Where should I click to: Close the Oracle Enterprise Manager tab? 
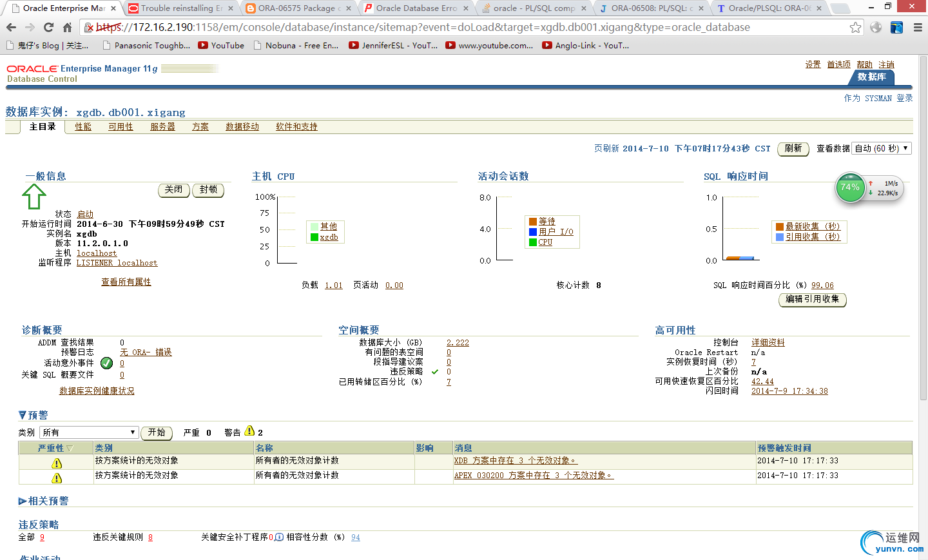(x=113, y=8)
